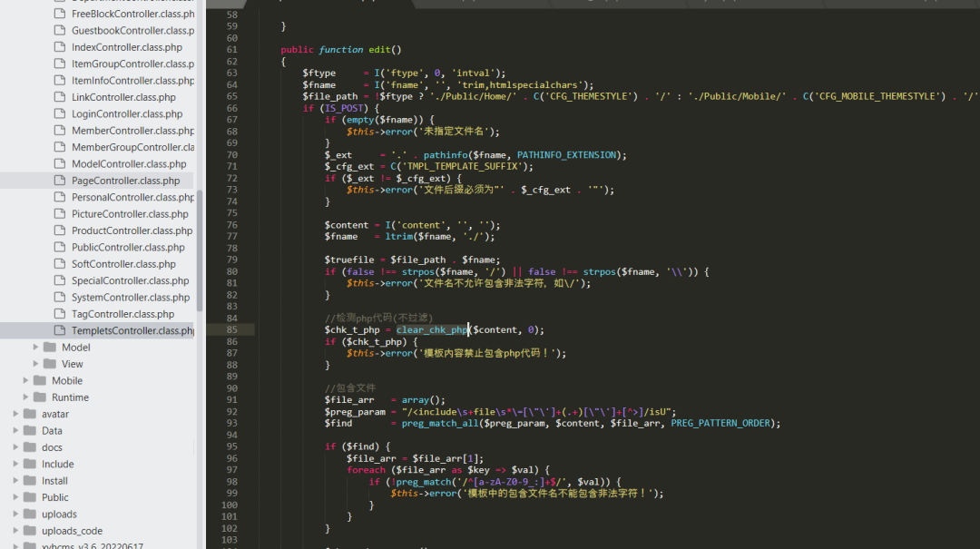Open ItemInfoController.class.php file
980x549 pixels.
(133, 81)
